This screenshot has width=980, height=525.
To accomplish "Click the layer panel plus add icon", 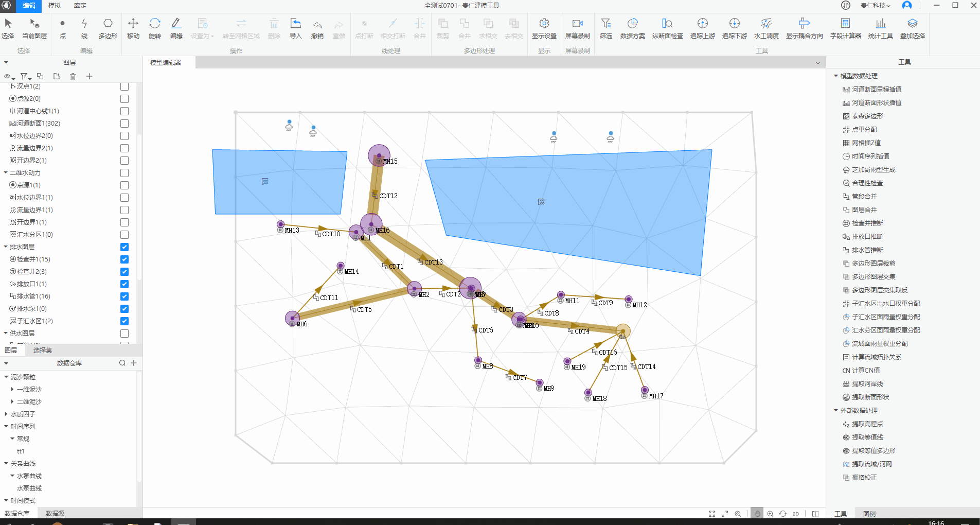I will point(90,76).
